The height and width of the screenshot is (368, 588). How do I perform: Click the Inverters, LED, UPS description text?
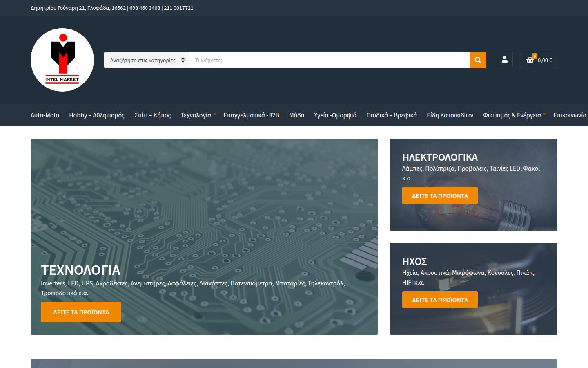click(x=193, y=288)
